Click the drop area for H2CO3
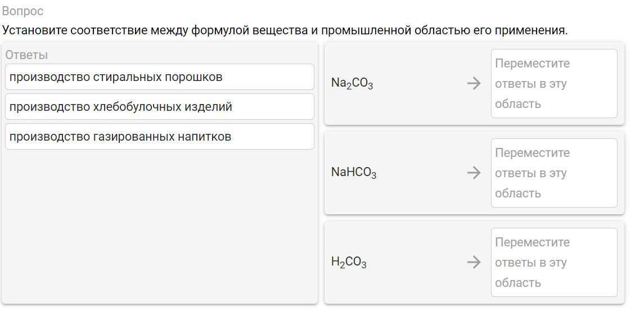Viewport: 644px width, 324px height. pyautogui.click(x=553, y=263)
